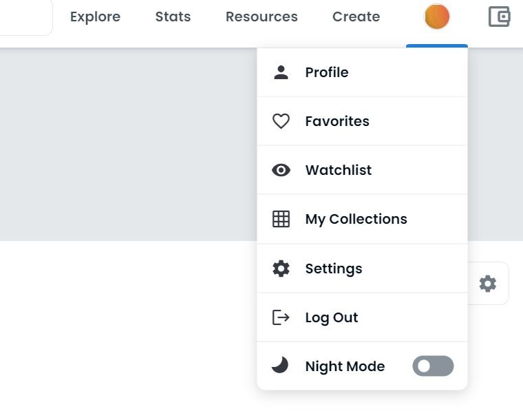
Task: Select Profile from the account menu
Action: click(327, 72)
